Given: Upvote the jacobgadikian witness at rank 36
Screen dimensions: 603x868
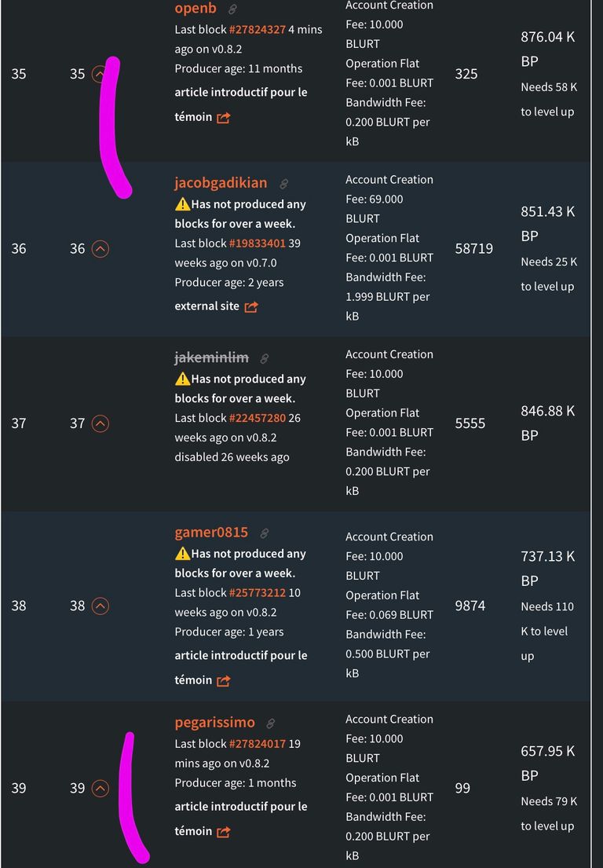Looking at the screenshot, I should coord(100,249).
